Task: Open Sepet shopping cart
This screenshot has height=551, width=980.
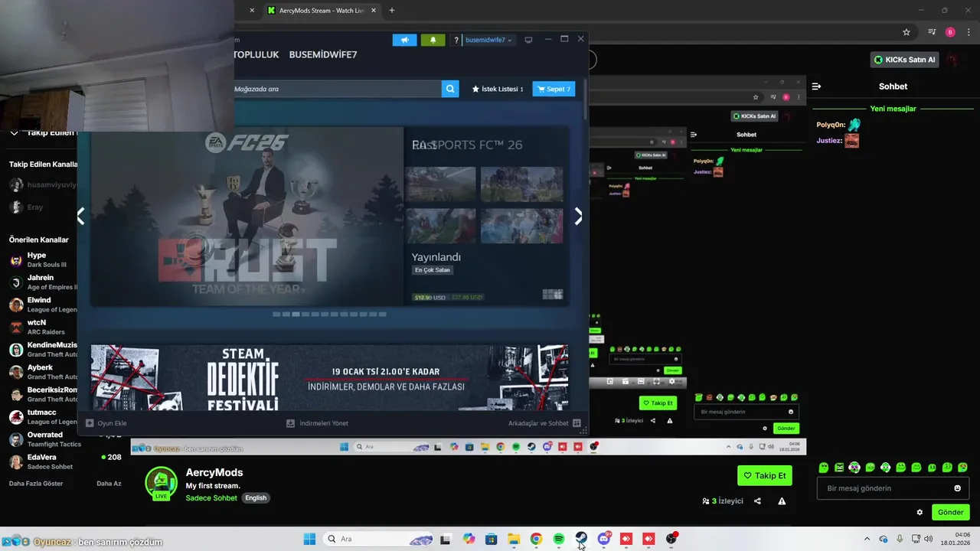Action: coord(554,89)
